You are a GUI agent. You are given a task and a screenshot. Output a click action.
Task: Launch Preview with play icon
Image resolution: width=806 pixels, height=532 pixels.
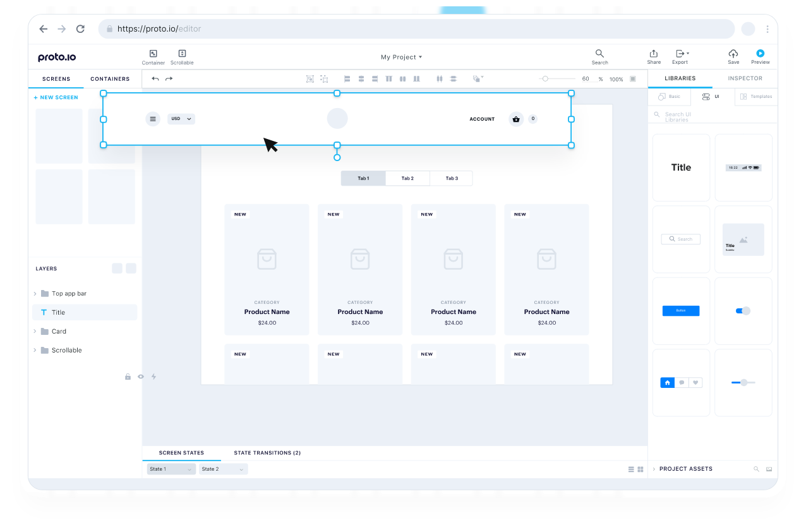tap(761, 54)
